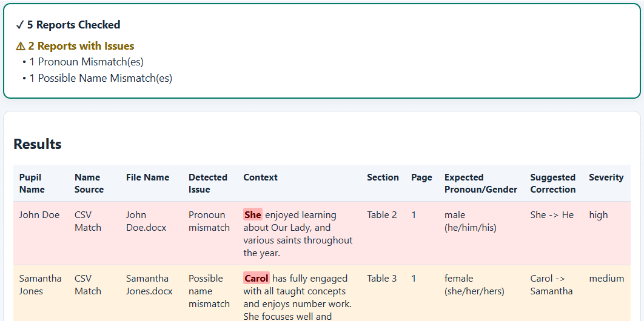
Task: Click the Pupil Name column header
Action: (x=32, y=184)
